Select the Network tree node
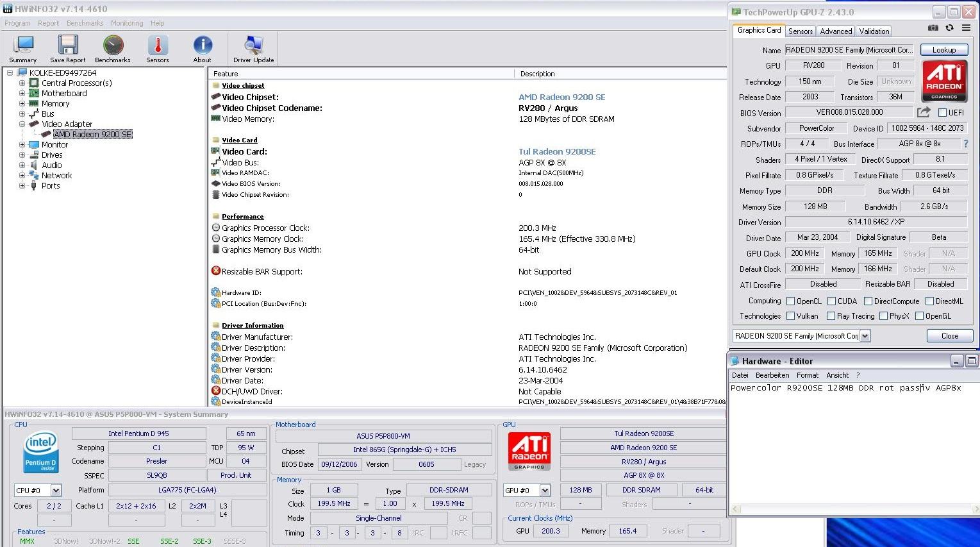This screenshot has height=547, width=980. coord(57,175)
